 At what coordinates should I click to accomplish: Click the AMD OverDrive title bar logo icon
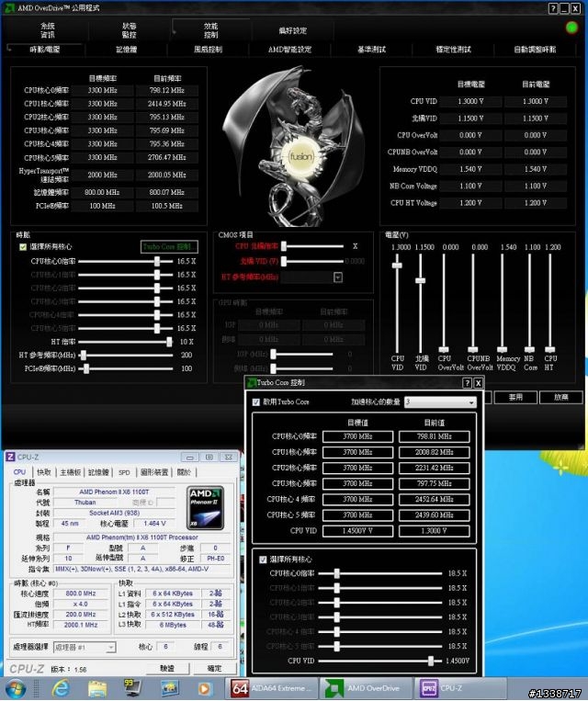(9, 8)
